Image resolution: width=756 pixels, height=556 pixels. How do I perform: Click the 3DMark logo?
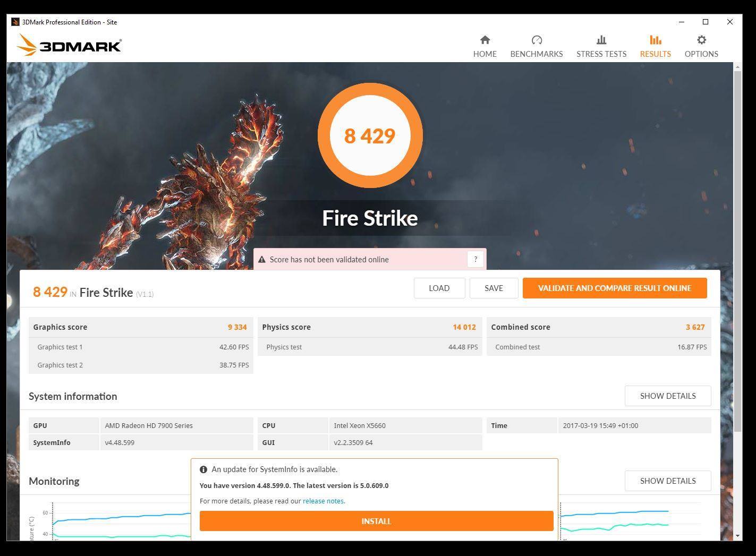[69, 45]
